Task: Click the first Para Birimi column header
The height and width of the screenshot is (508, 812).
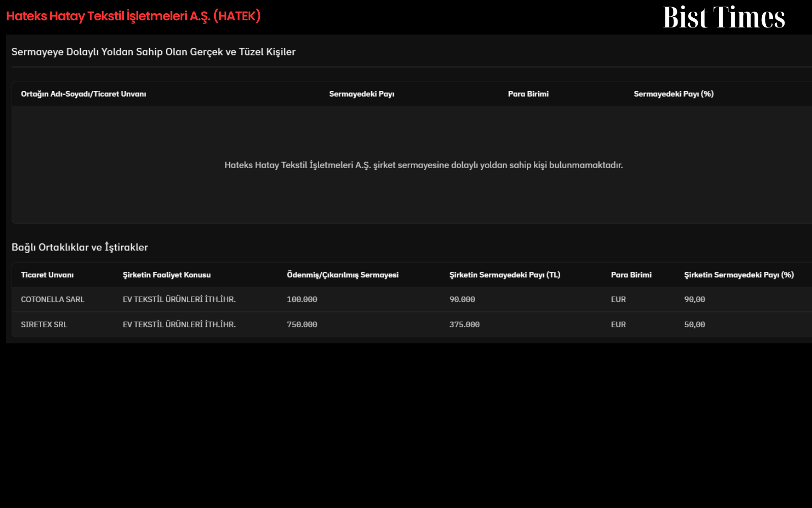Action: (528, 94)
